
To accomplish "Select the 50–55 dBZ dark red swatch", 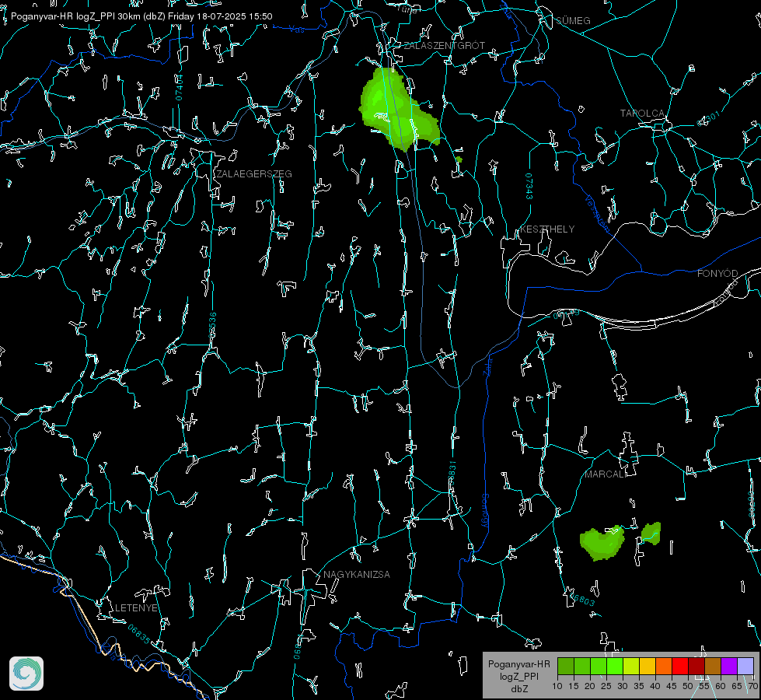I will point(696,666).
